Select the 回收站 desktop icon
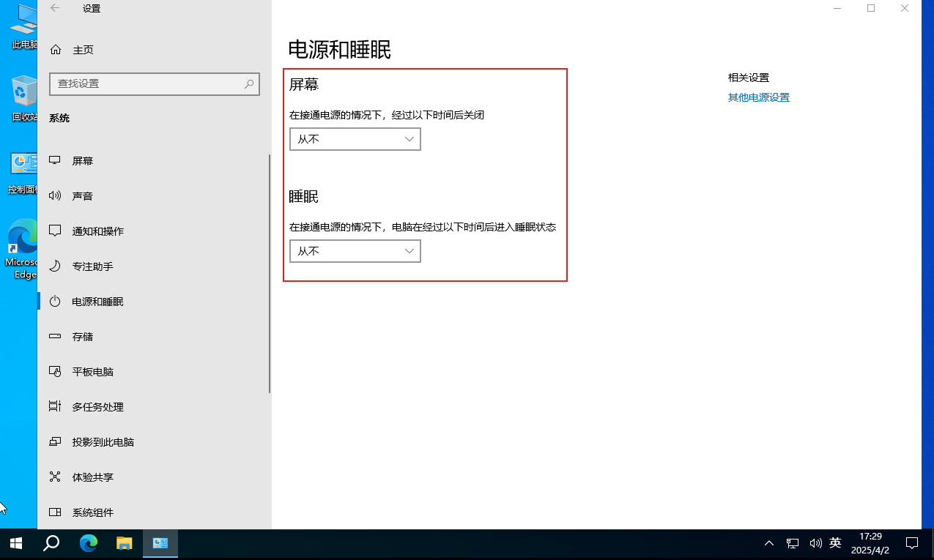Screen dimensions: 934x560 pos(23,98)
